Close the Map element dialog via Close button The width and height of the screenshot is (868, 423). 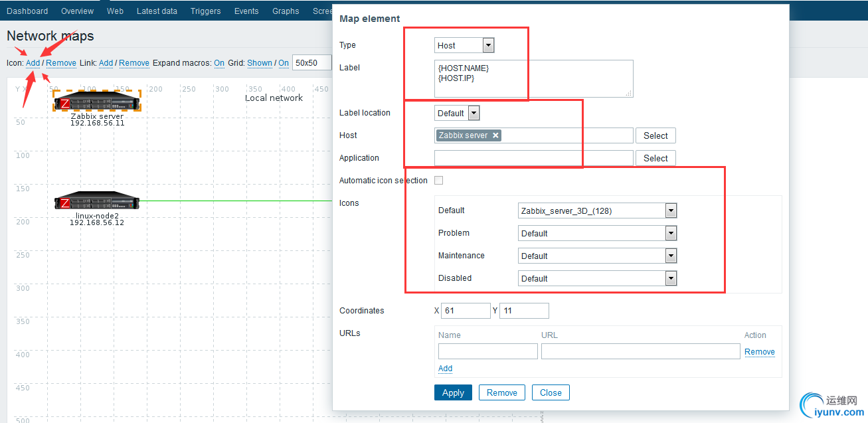[551, 392]
